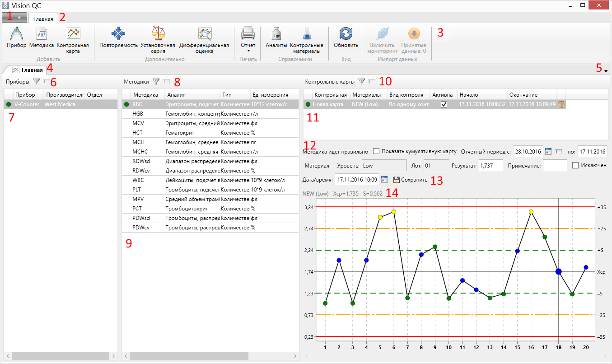
Task: Check the Исключен checkbox
Action: (575, 165)
